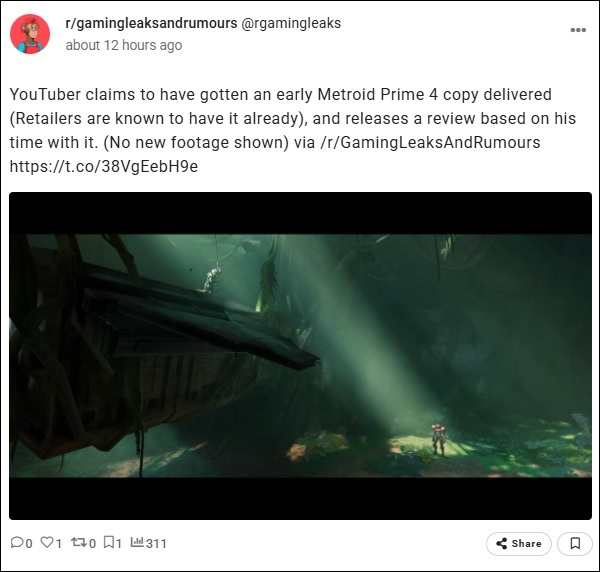Click the share nodes icon inside Share button
This screenshot has width=600, height=572.
[x=501, y=544]
